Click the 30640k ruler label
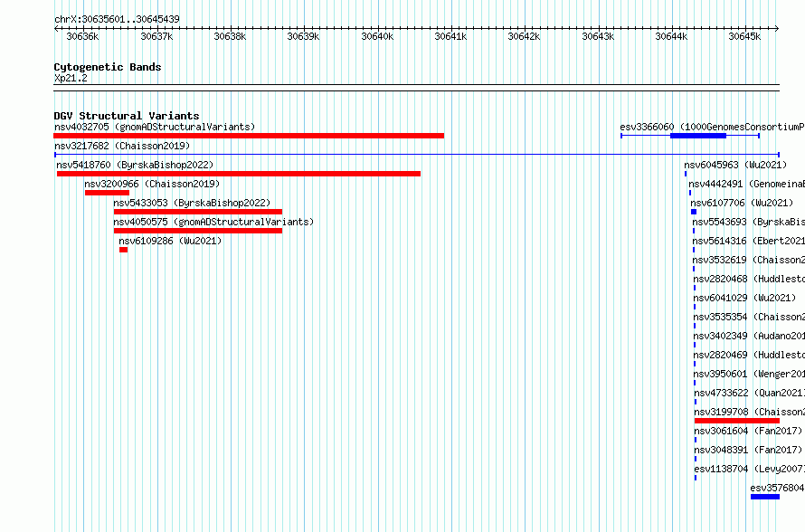 377,36
